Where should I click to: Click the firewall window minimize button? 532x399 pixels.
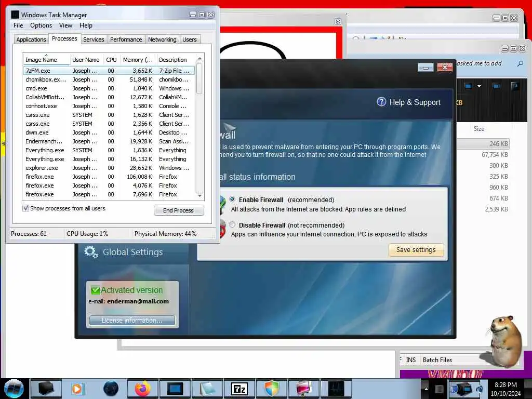click(x=425, y=68)
